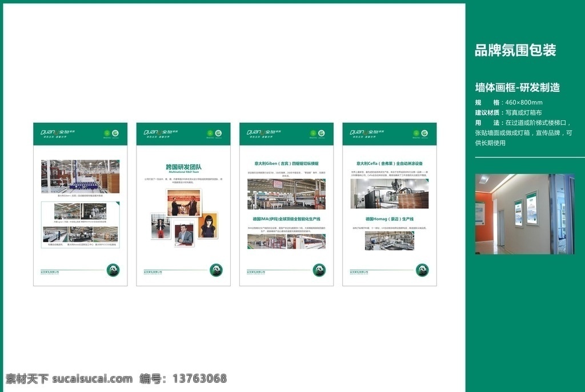Click the title 德国IMA(伊玛)全球顶级全智能化生产线

point(287,219)
